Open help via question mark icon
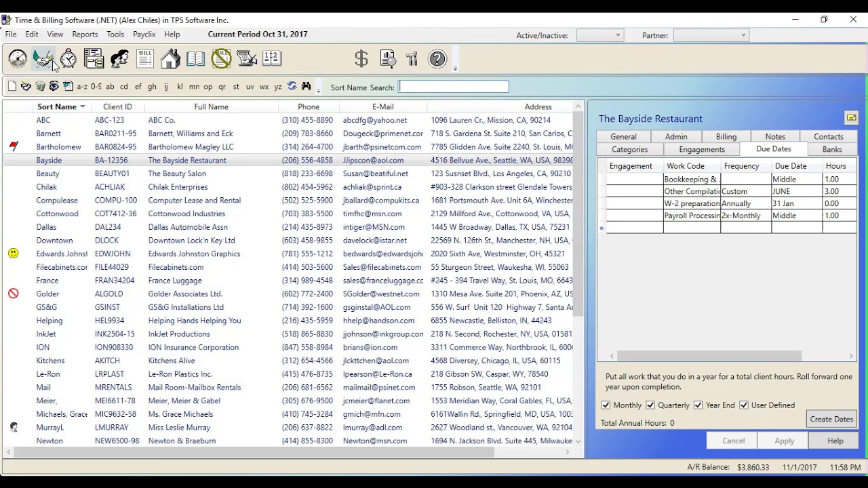868x488 pixels. tap(438, 59)
